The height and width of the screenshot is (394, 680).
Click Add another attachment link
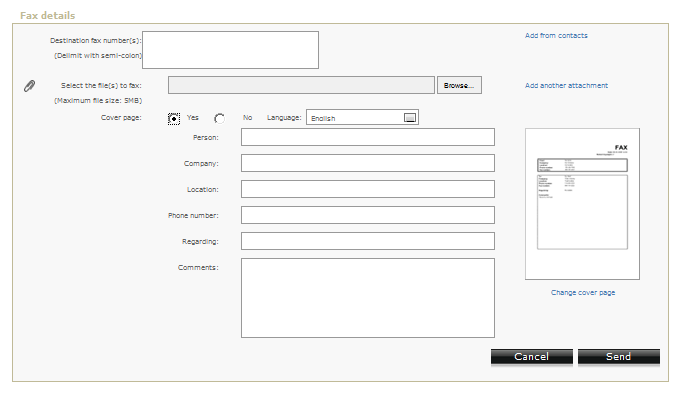566,85
